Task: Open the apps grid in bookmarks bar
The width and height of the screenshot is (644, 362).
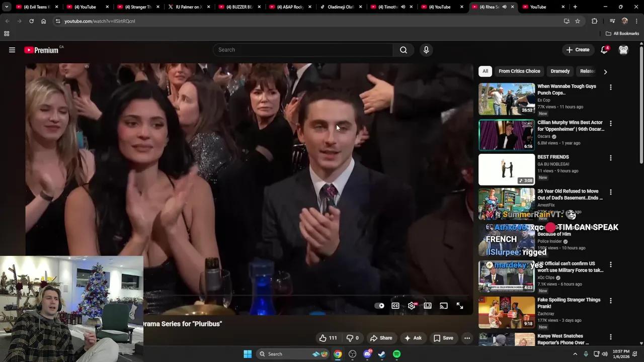Action: [7, 34]
